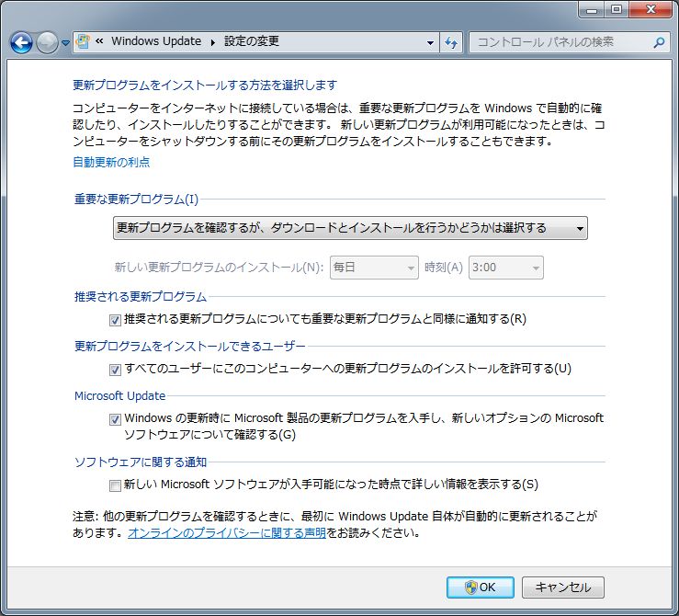Image resolution: width=679 pixels, height=616 pixels.
Task: Enable 新しい Microsoft ソフトウェア 詳しい情報を表示する checkbox
Action: pos(115,485)
